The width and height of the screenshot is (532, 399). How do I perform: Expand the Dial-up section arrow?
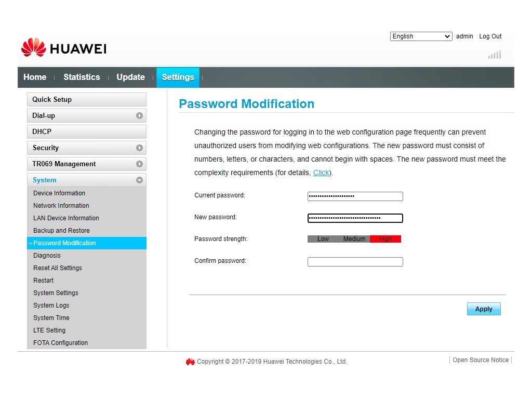click(x=139, y=116)
